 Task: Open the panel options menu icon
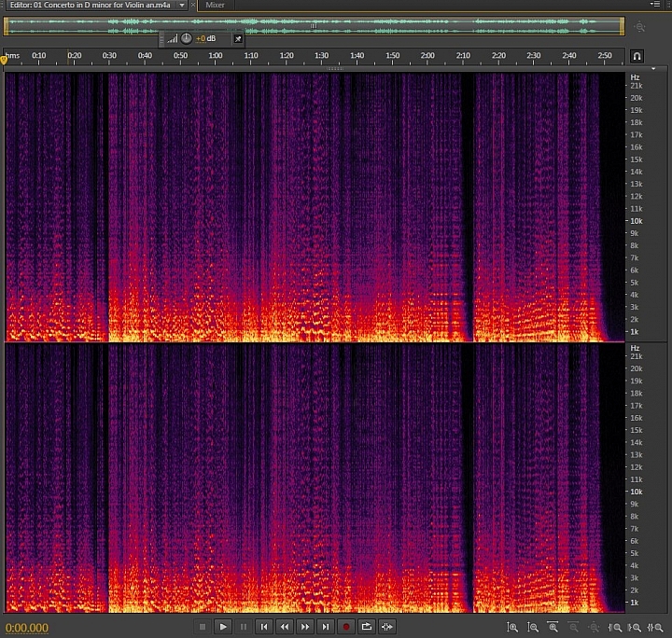click(x=655, y=5)
